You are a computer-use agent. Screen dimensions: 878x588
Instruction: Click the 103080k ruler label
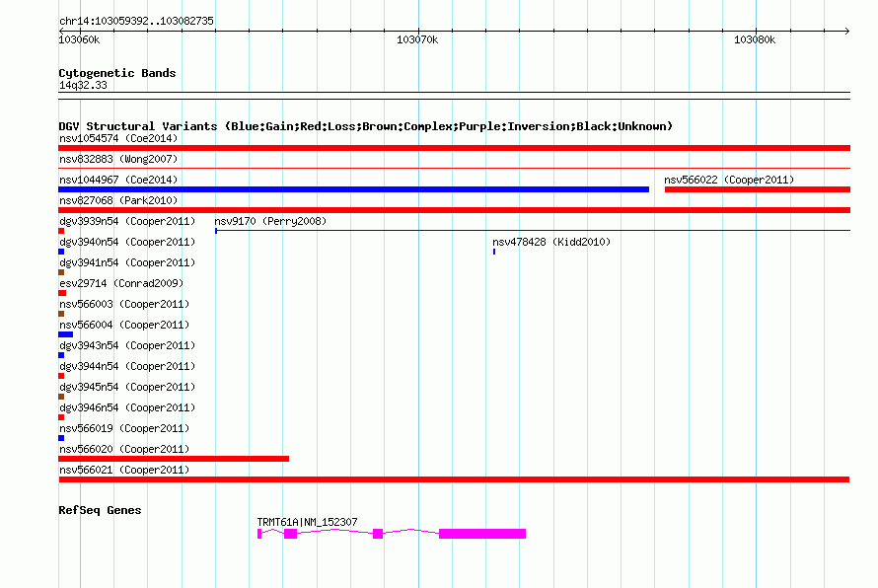(755, 39)
